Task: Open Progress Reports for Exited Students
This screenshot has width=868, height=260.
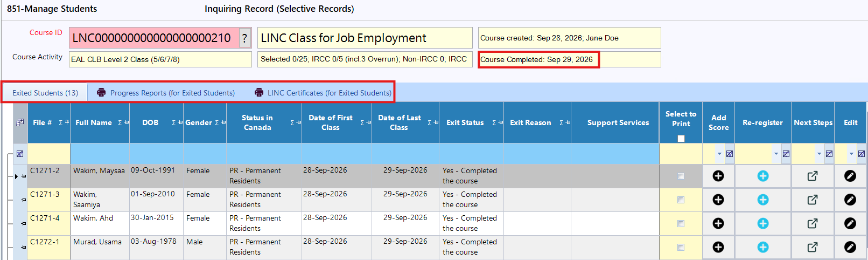Action: click(166, 93)
